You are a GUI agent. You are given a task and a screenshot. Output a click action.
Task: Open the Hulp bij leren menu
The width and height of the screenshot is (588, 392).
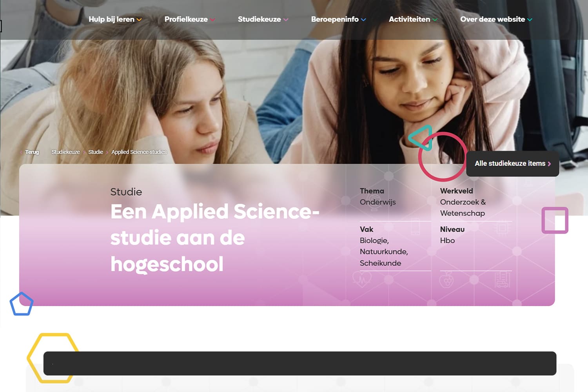tap(115, 19)
